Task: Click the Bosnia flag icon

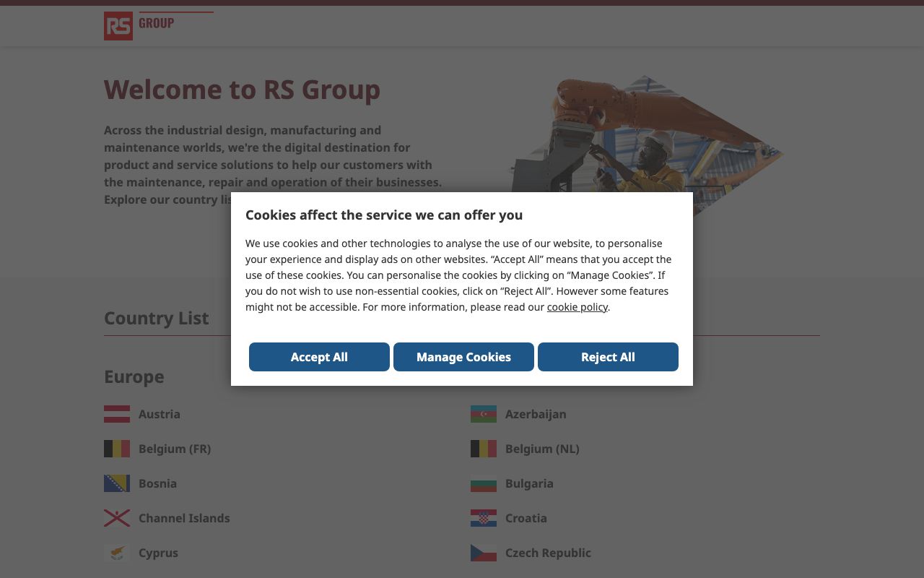Action: click(117, 483)
